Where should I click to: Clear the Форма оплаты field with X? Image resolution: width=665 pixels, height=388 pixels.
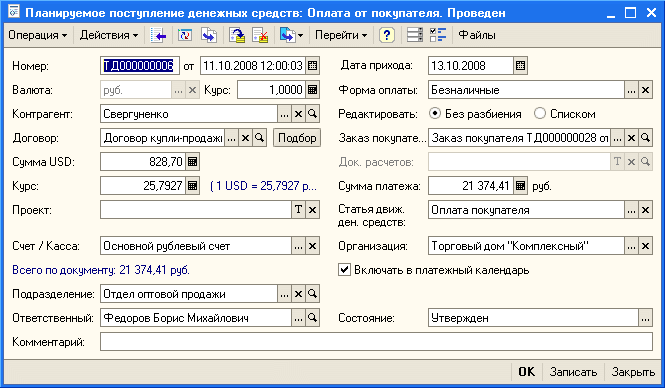(645, 90)
